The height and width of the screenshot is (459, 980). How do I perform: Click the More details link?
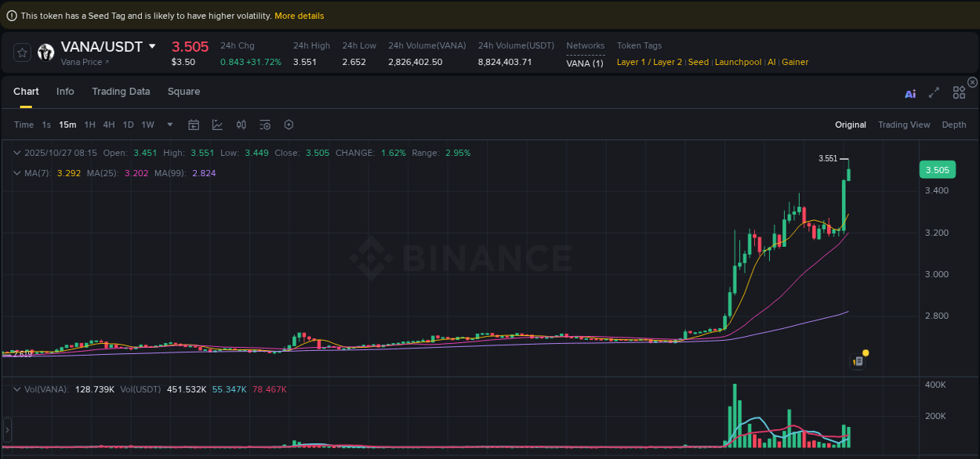click(299, 15)
